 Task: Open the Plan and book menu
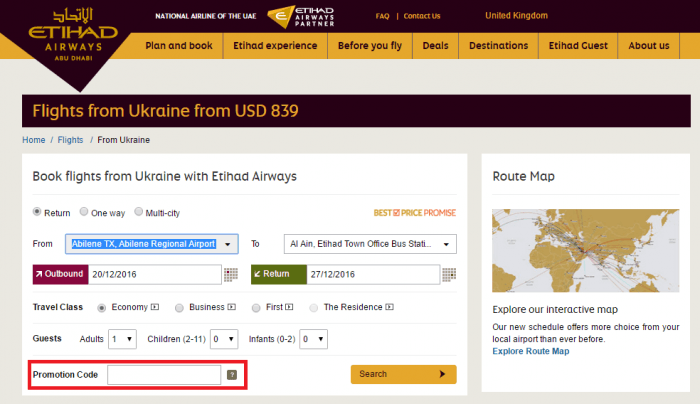179,46
